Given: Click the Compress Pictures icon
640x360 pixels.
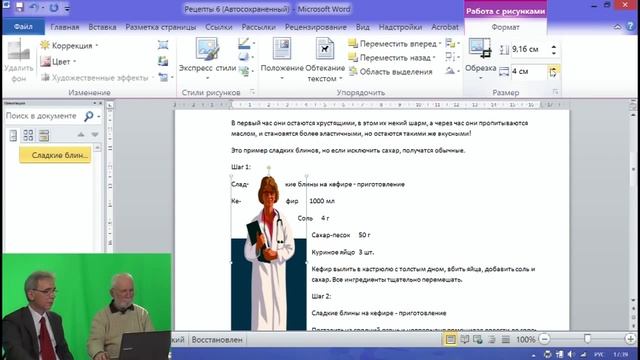Looking at the screenshot, I should coord(163,45).
